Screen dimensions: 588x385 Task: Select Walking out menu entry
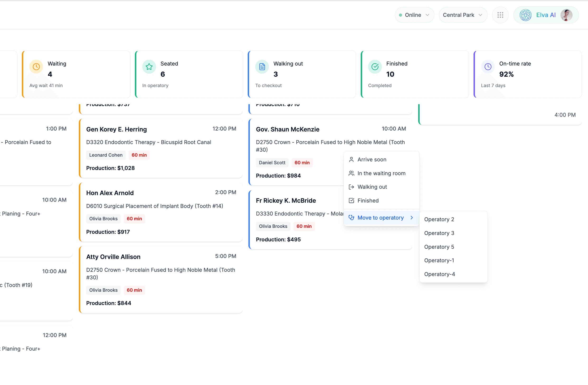(372, 187)
